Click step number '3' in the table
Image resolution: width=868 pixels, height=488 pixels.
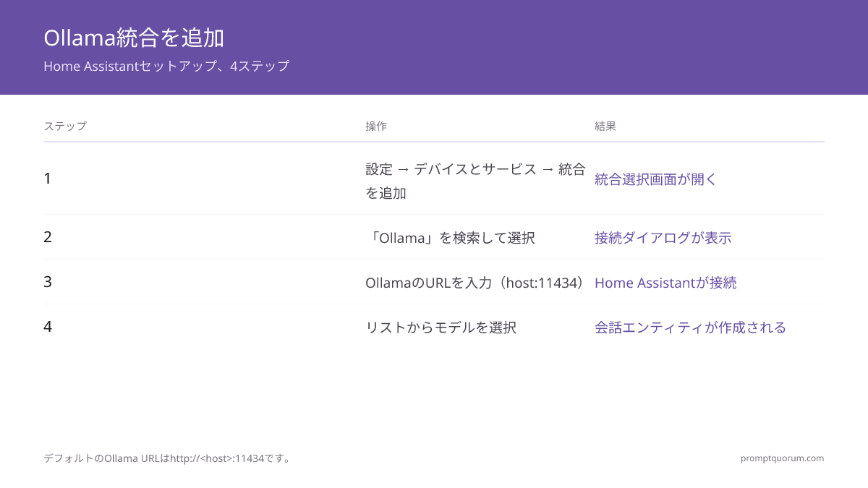(x=48, y=282)
